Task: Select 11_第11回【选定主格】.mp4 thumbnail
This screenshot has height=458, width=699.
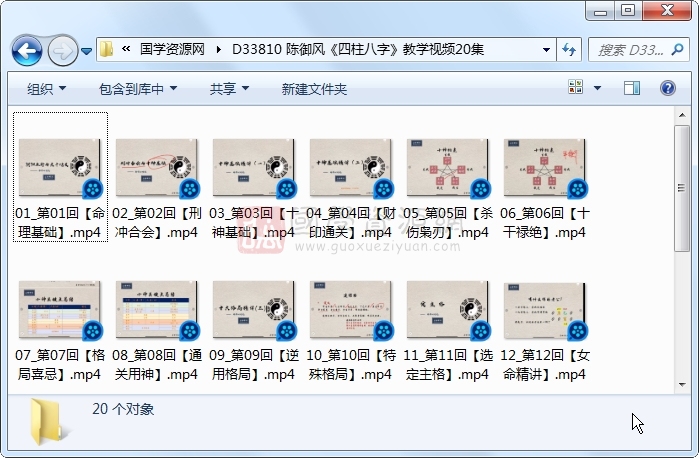Action: point(448,310)
